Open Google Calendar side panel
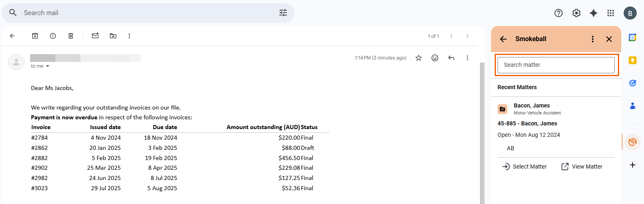 633,37
